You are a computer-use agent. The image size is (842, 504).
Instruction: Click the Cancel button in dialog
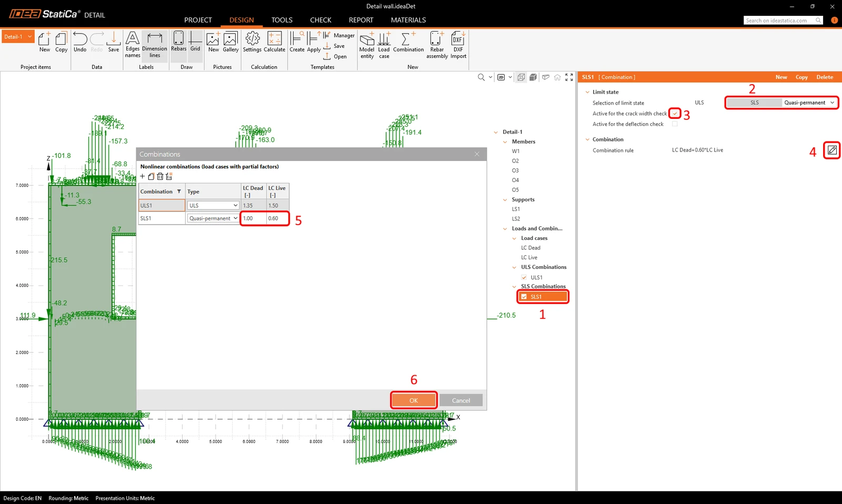click(x=461, y=400)
